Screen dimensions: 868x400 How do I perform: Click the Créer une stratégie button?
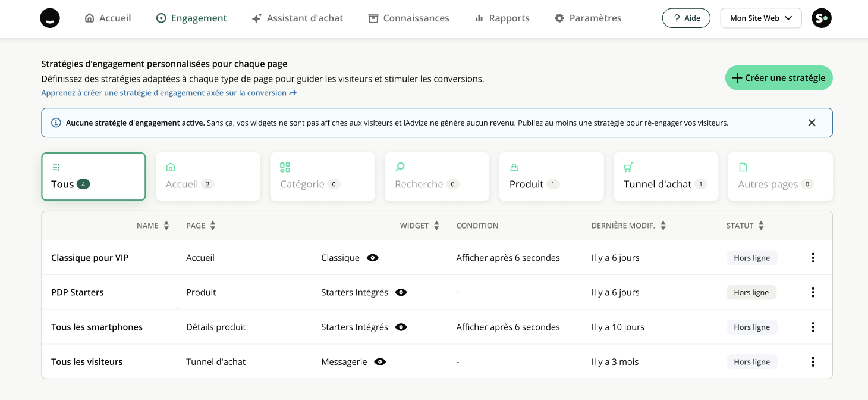778,78
